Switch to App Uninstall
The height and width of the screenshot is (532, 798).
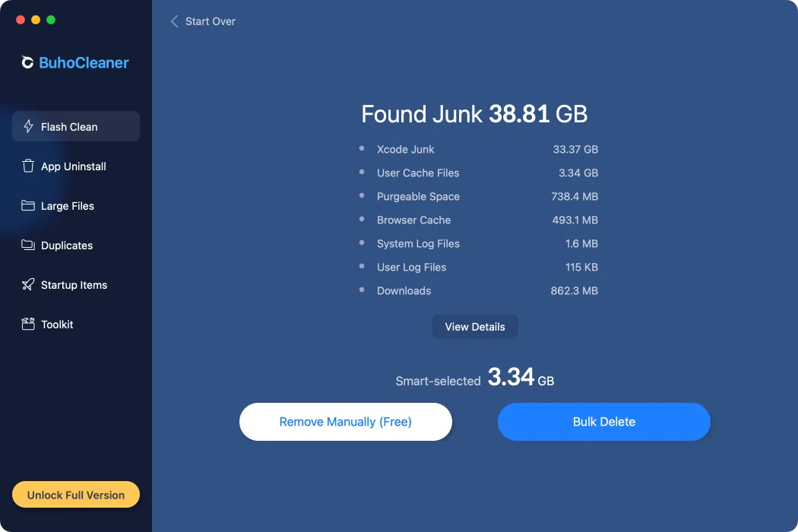(x=76, y=166)
